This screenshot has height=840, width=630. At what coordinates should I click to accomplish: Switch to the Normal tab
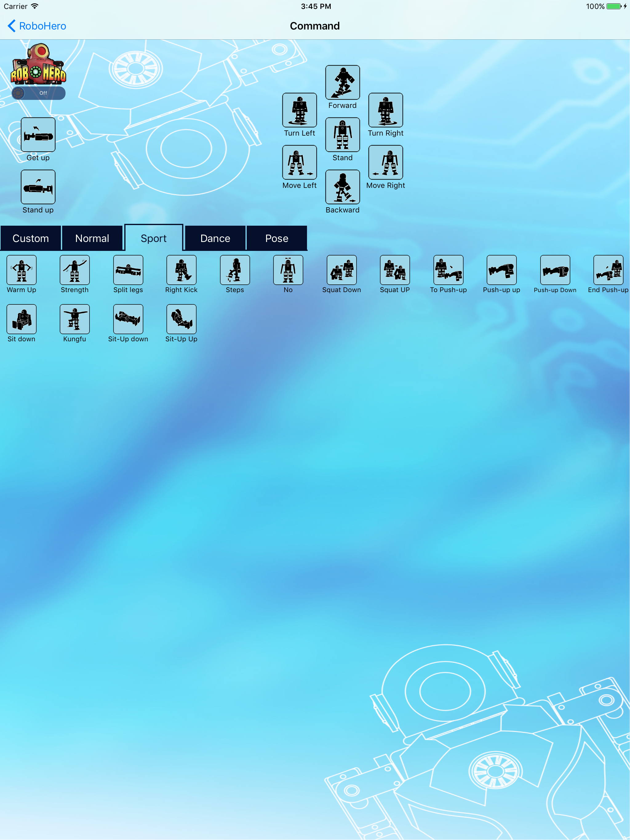(x=92, y=238)
